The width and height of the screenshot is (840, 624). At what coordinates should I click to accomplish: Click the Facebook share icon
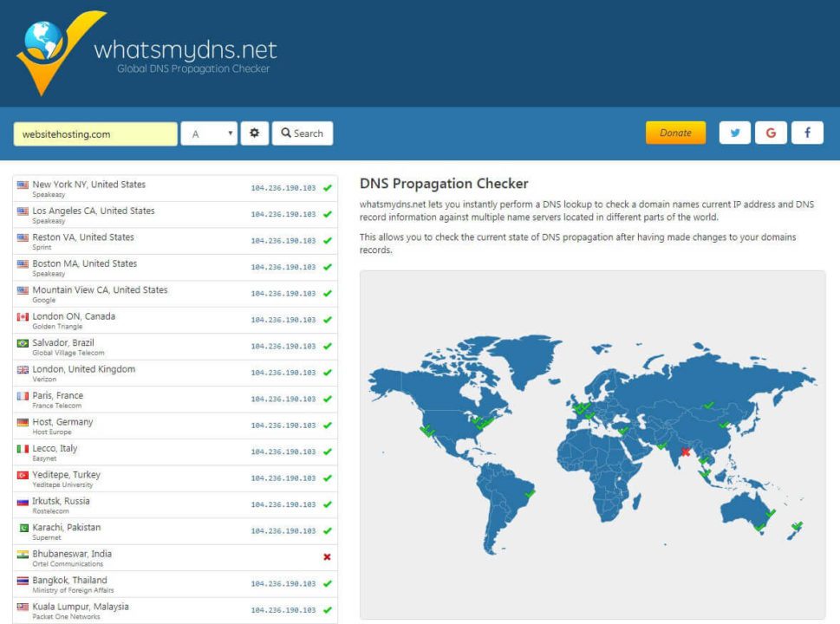tap(807, 133)
